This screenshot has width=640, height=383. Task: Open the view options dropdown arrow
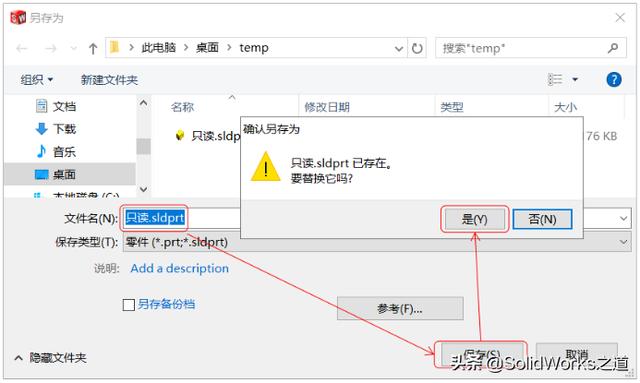coord(575,79)
